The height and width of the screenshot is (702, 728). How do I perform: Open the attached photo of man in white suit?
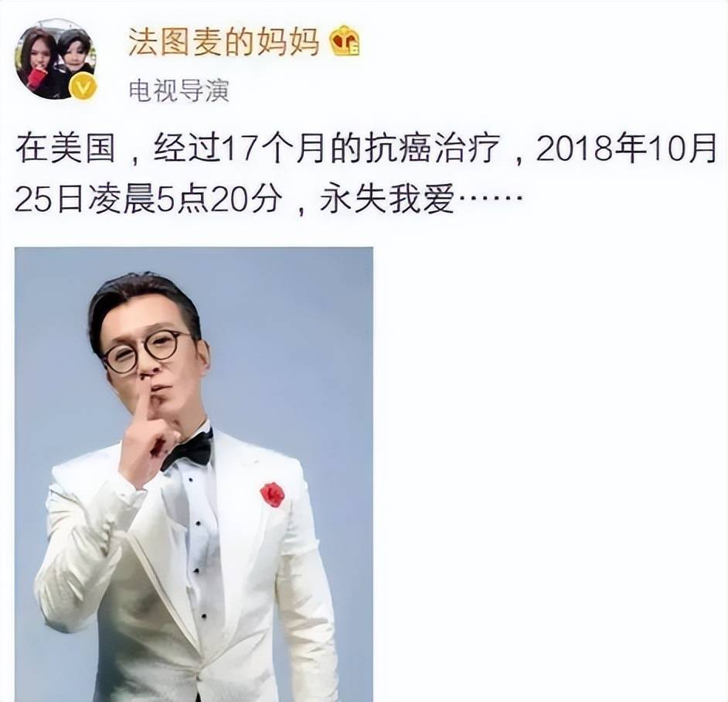(194, 475)
